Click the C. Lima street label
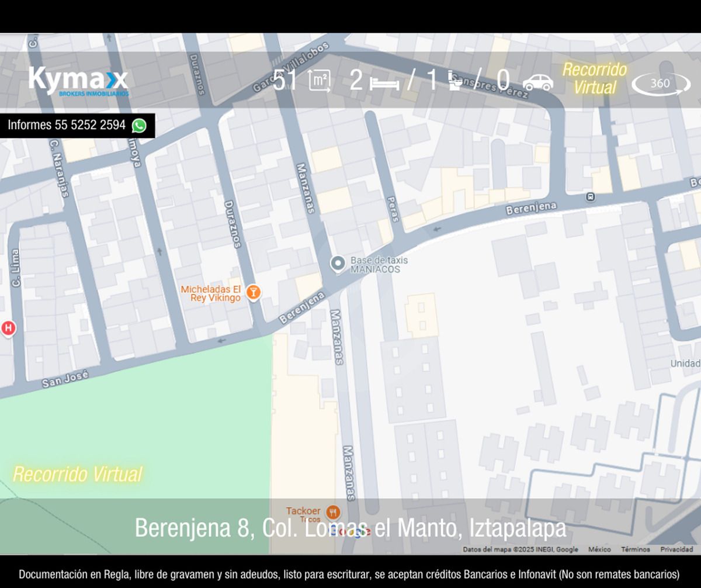Image resolution: width=701 pixels, height=588 pixels. (x=15, y=268)
